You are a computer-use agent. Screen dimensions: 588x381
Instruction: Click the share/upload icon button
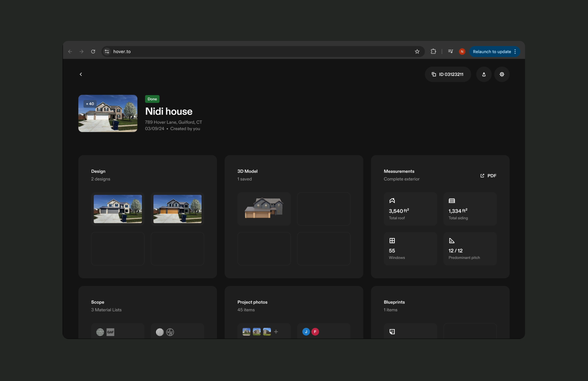(484, 74)
